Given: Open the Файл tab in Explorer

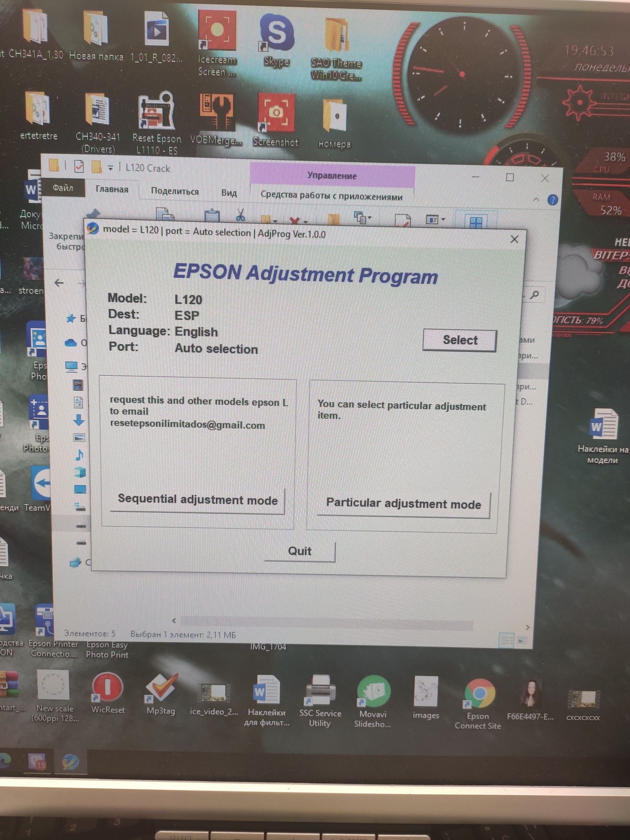Looking at the screenshot, I should (63, 188).
